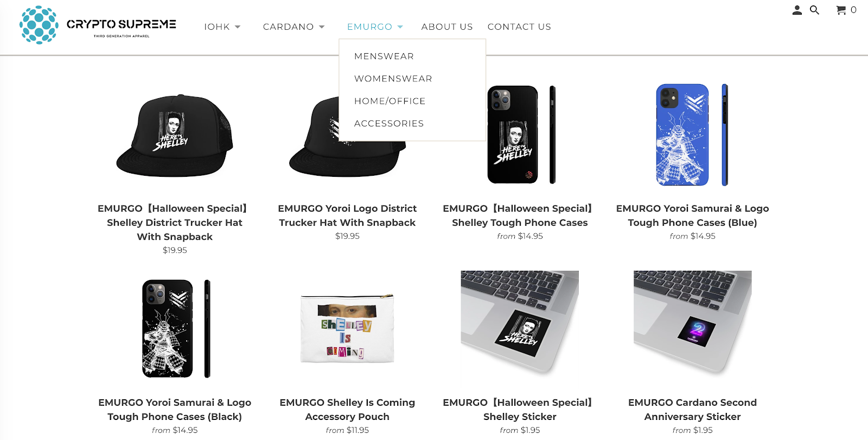Open the Halloween Shelley trucker hat image
Screen dimensions: 868x440
pos(175,136)
